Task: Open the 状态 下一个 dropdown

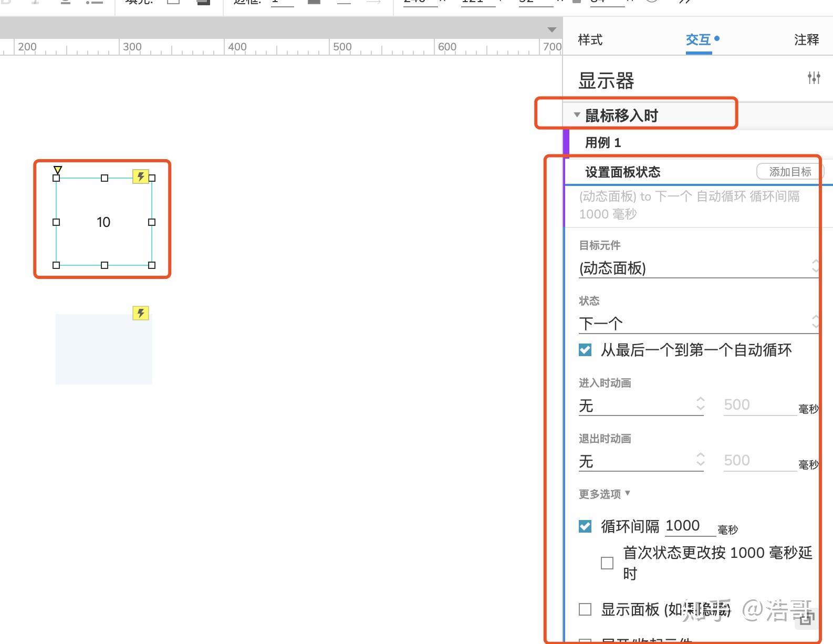Action: (699, 323)
